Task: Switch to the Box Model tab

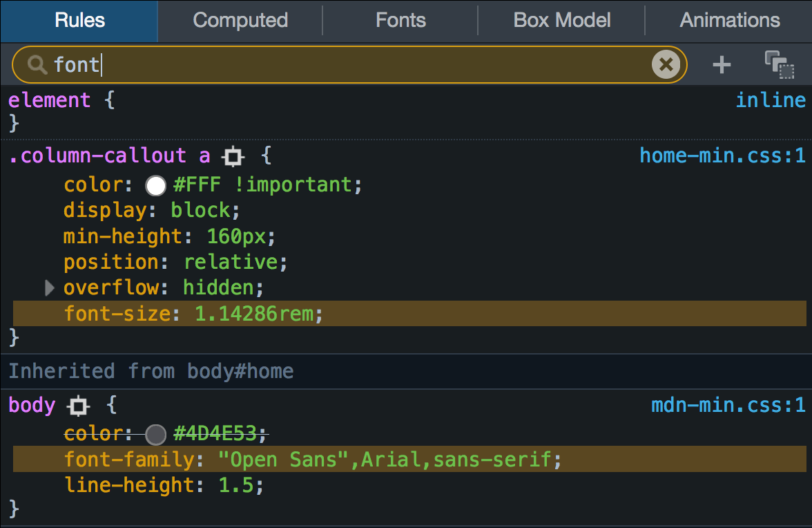Action: [562, 21]
